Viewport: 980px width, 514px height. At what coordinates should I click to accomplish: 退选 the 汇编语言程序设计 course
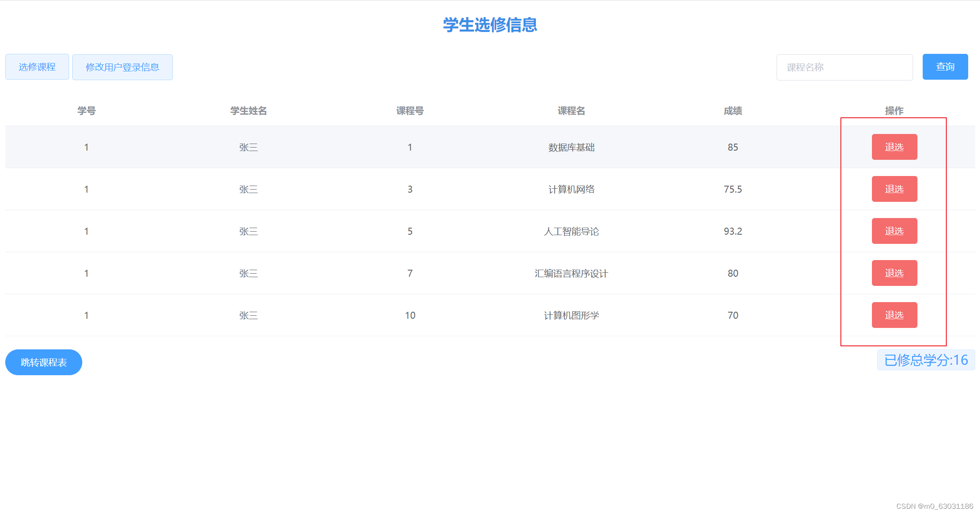pos(894,273)
